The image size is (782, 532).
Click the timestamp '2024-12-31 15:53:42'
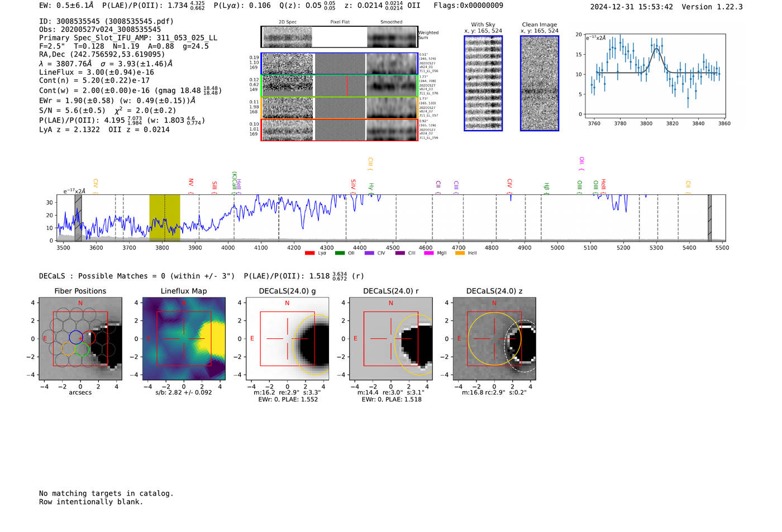(x=632, y=7)
